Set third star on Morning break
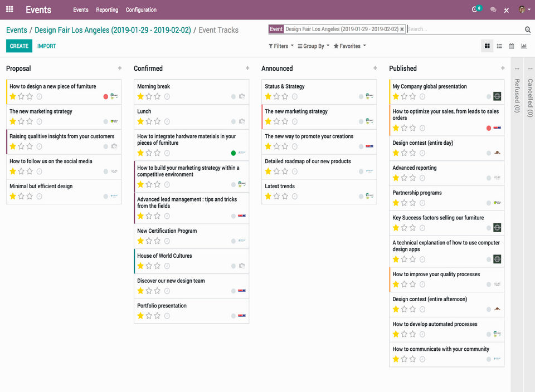The width and height of the screenshot is (535, 392). pos(157,96)
